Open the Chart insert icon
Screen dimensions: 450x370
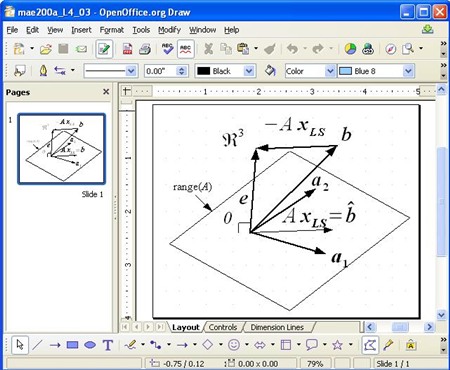point(350,49)
